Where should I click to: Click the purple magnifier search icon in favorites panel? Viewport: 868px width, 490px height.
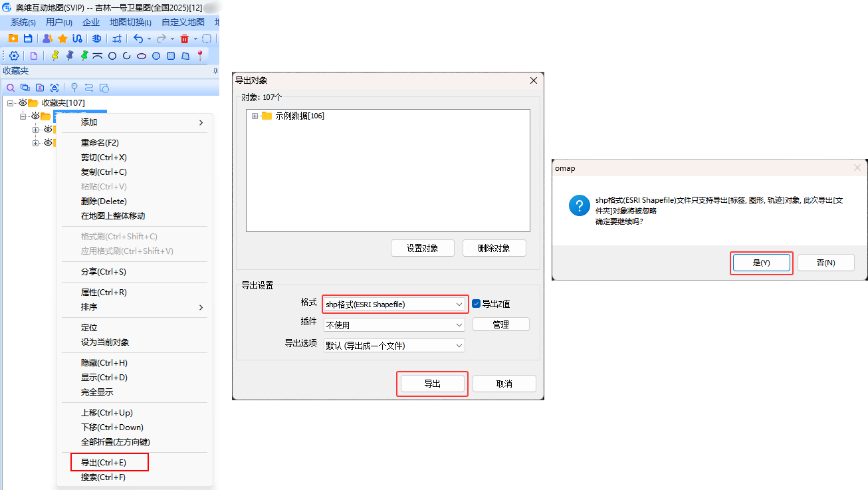(10, 87)
